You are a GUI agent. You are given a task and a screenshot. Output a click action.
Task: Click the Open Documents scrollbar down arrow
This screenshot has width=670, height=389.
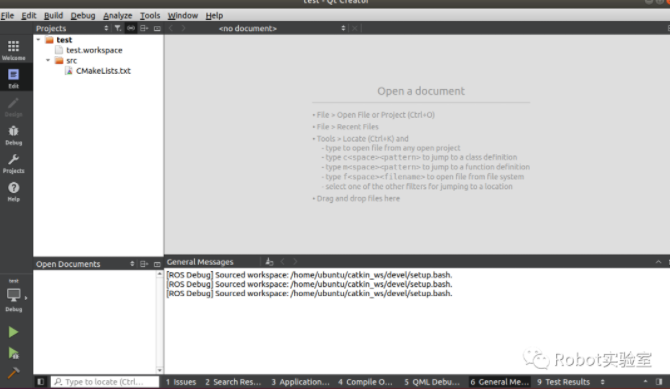click(159, 370)
